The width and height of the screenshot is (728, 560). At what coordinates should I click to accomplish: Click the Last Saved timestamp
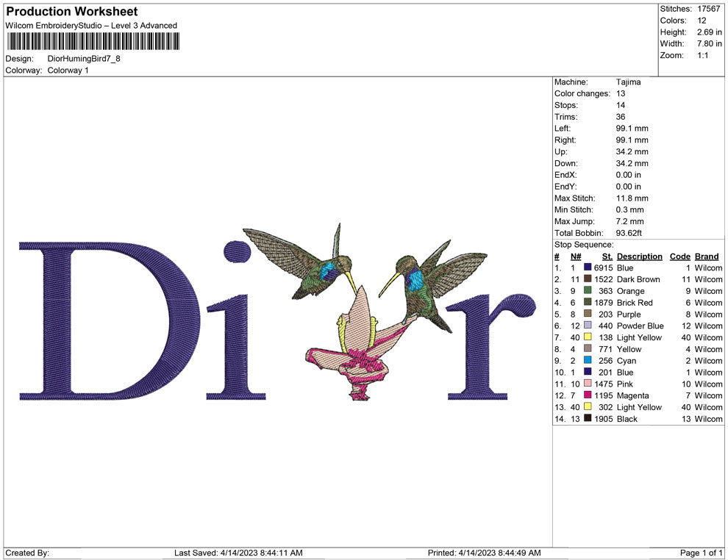tap(238, 553)
